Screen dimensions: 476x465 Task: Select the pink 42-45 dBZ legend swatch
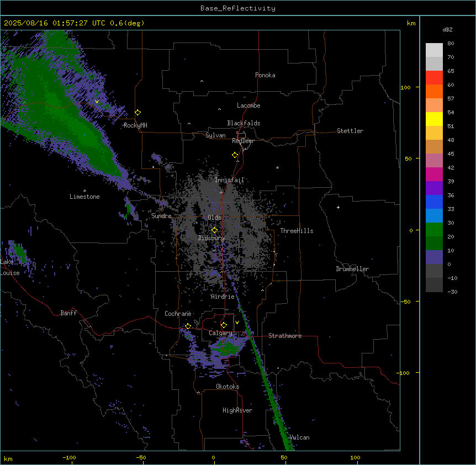coord(434,161)
